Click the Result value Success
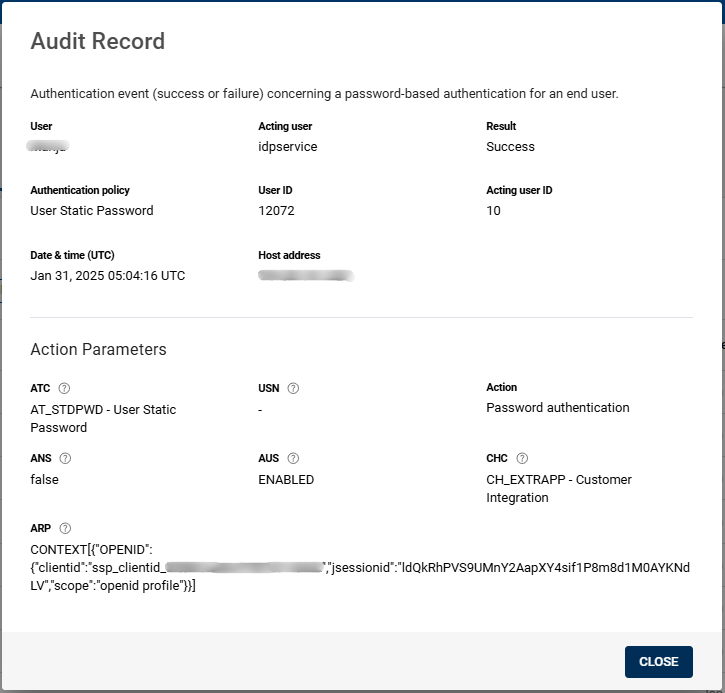Screen dimensions: 725x693 coord(510,147)
